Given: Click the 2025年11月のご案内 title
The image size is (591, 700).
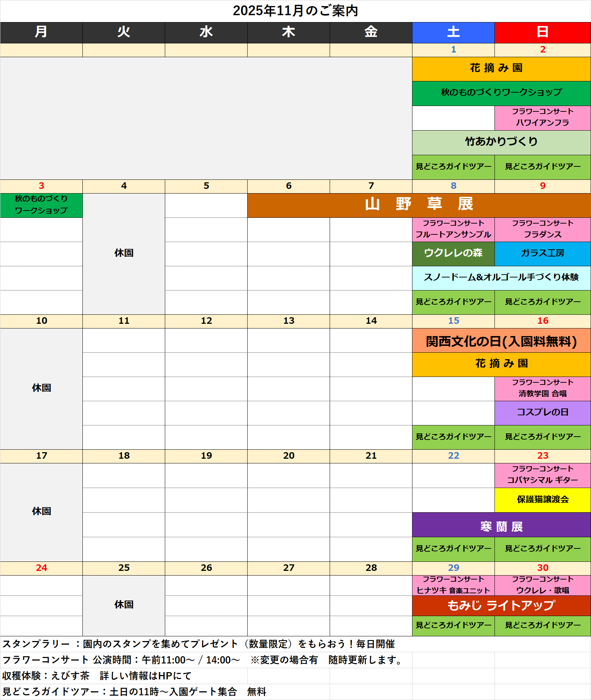Looking at the screenshot, I should pyautogui.click(x=295, y=11).
